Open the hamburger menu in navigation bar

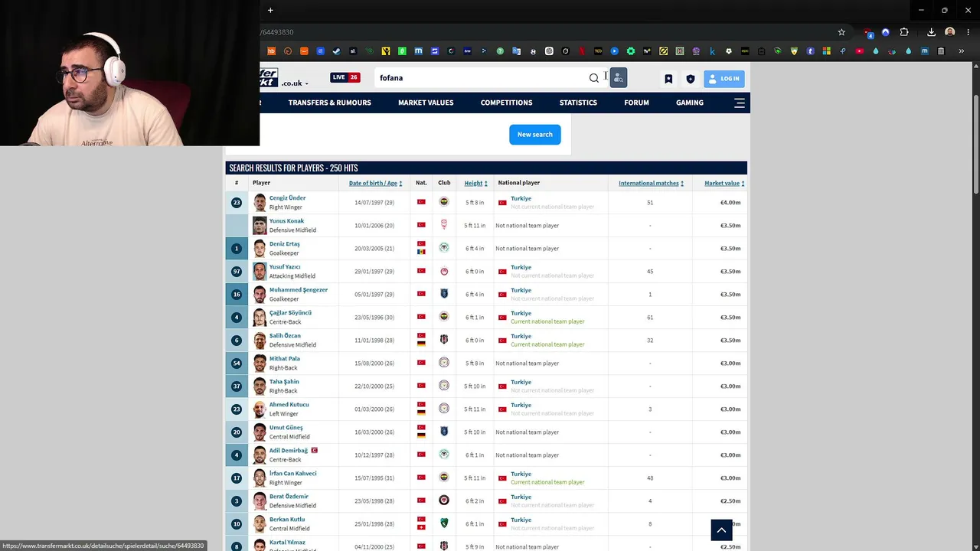click(x=740, y=103)
